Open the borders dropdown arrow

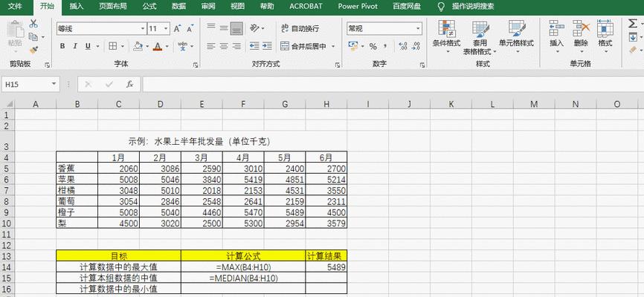click(x=123, y=46)
